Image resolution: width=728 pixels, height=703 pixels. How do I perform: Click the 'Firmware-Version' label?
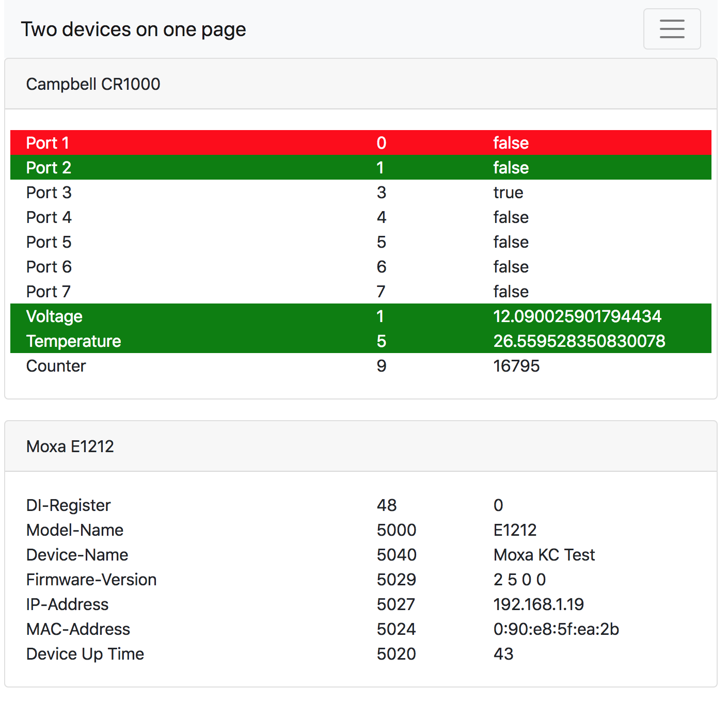point(91,580)
